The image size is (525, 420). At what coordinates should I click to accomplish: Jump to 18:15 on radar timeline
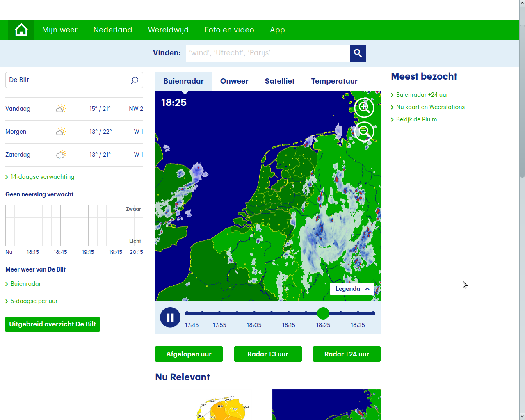click(289, 313)
